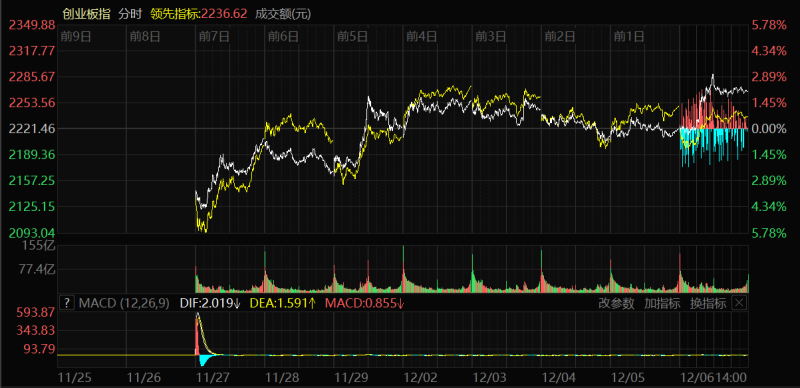This screenshot has height=388, width=800.
Task: Click the 11/25 date on time axis
Action: click(75, 378)
